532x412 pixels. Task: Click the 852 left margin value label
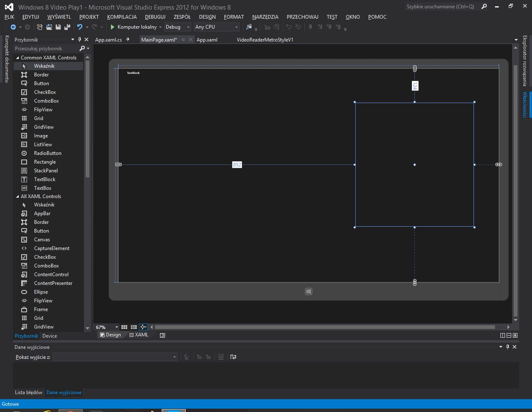pyautogui.click(x=237, y=165)
